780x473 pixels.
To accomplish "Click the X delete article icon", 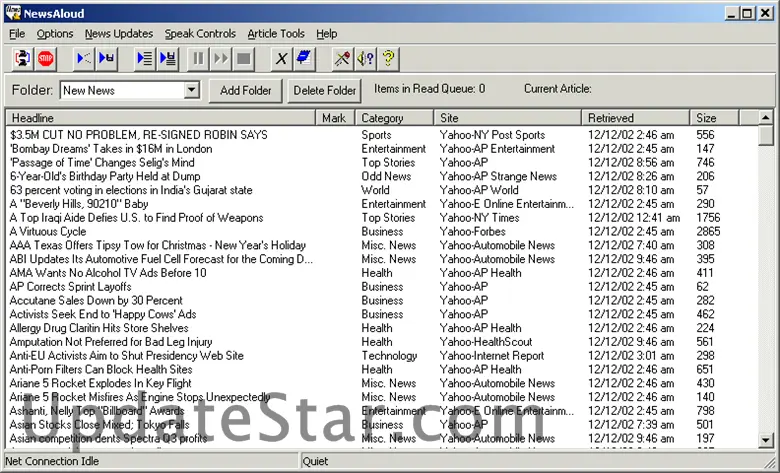I will (x=282, y=59).
